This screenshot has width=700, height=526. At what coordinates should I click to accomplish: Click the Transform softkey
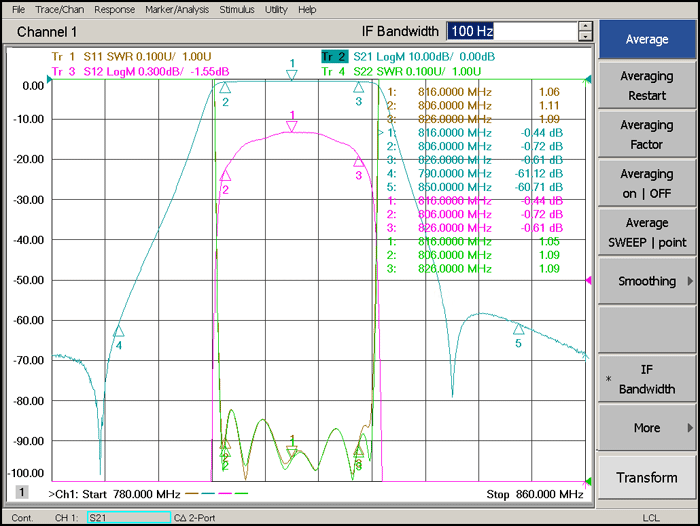647,477
